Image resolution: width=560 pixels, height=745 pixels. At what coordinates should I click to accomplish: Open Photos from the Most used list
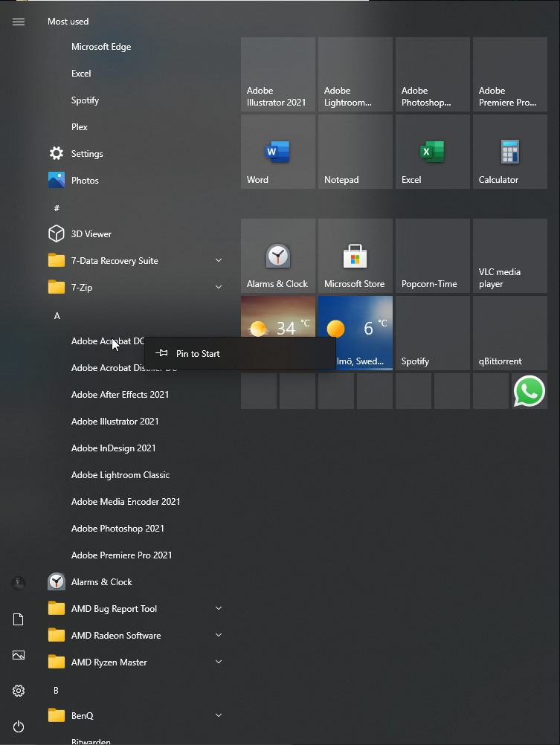[85, 181]
